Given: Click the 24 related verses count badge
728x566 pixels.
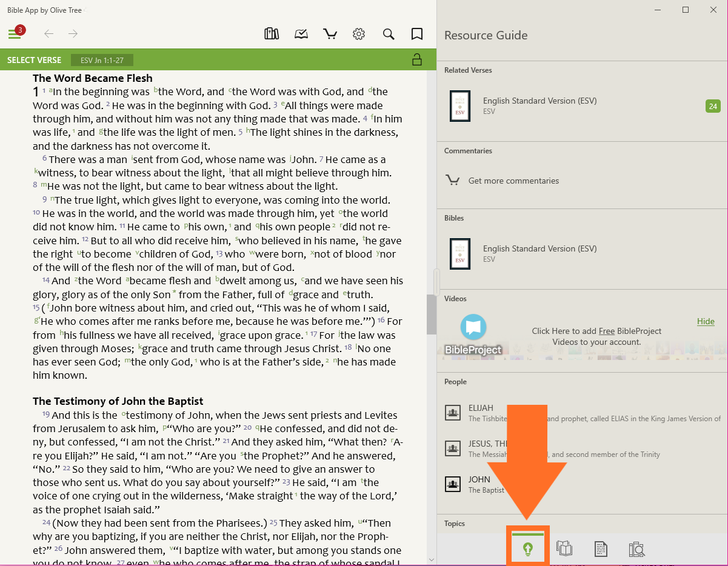Looking at the screenshot, I should 713,106.
